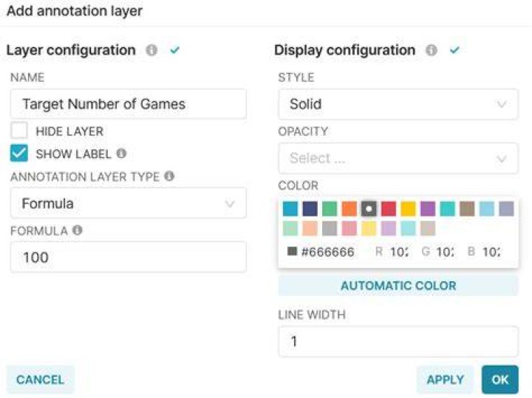
Task: Open the Opacity Select dropdown
Action: click(398, 158)
